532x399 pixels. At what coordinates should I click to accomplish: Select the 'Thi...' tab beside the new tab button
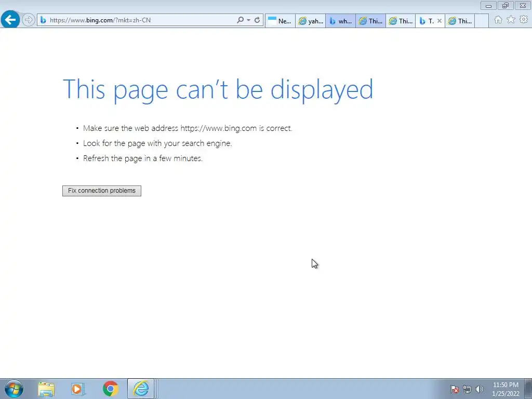(x=460, y=21)
